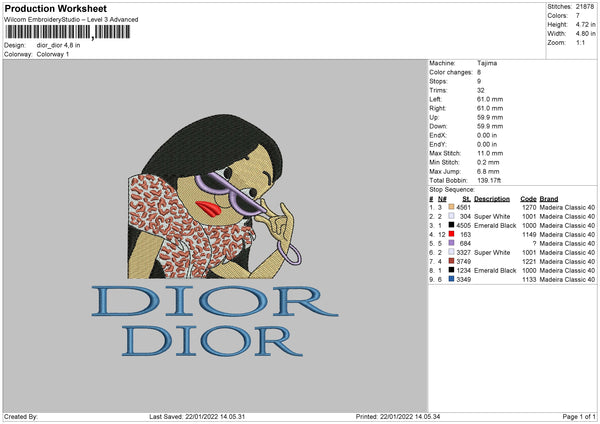Select the black swatch in the 4505-stitch row
The width and height of the screenshot is (600, 424).
click(451, 225)
